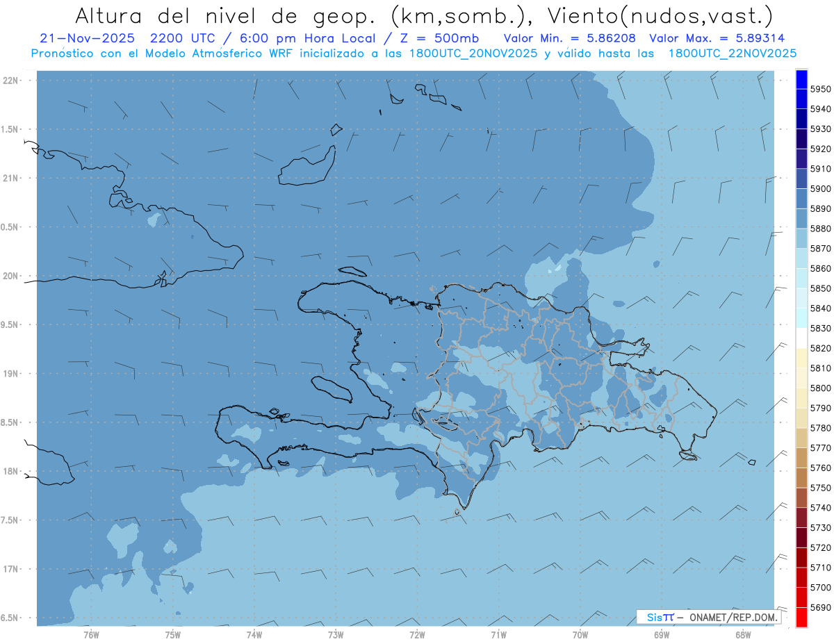
Task: Click the '5910' legend value
Action: 820,169
